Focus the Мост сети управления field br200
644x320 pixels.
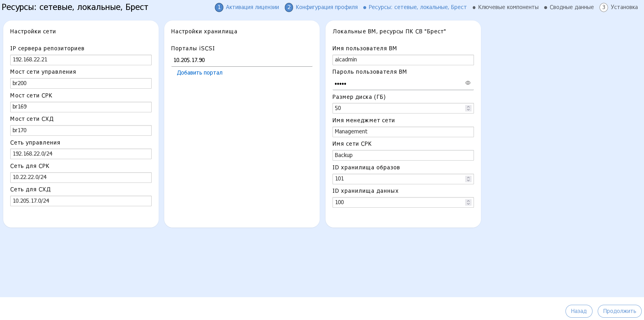[81, 83]
